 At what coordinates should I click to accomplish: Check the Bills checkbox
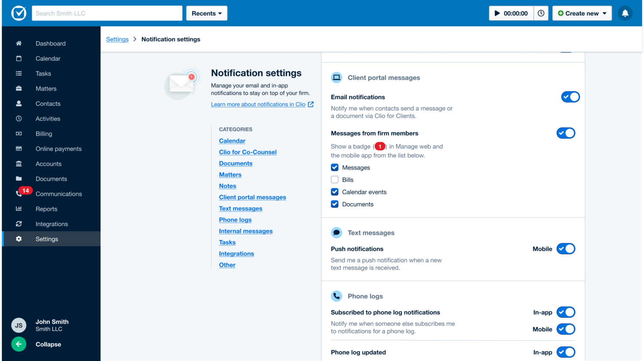[x=335, y=180]
